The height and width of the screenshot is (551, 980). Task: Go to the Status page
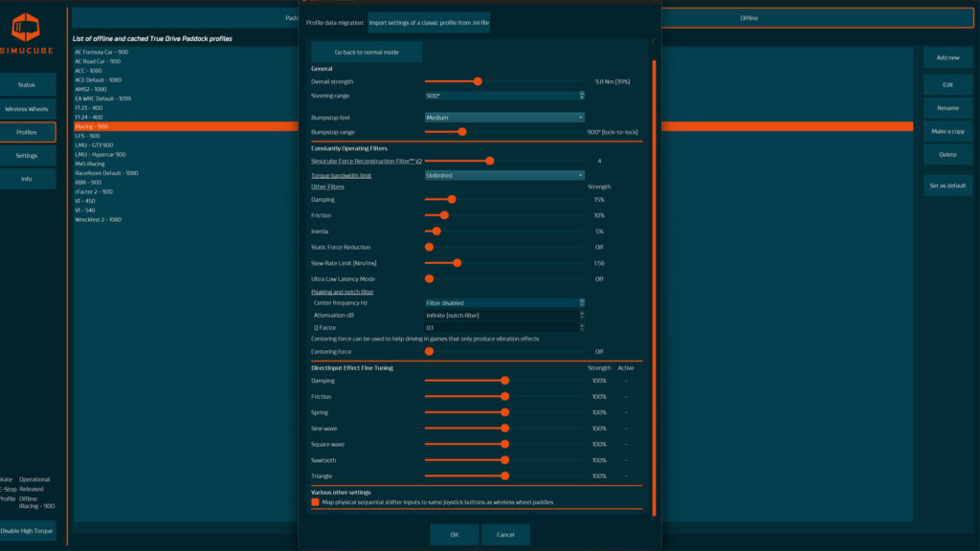[27, 85]
